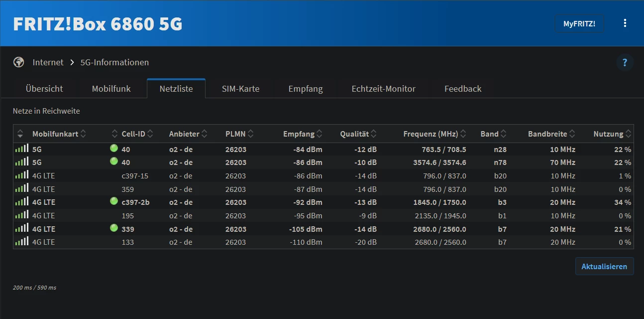This screenshot has width=644, height=319.
Task: Click the 5G-Informationen breadcrumb
Action: point(114,62)
